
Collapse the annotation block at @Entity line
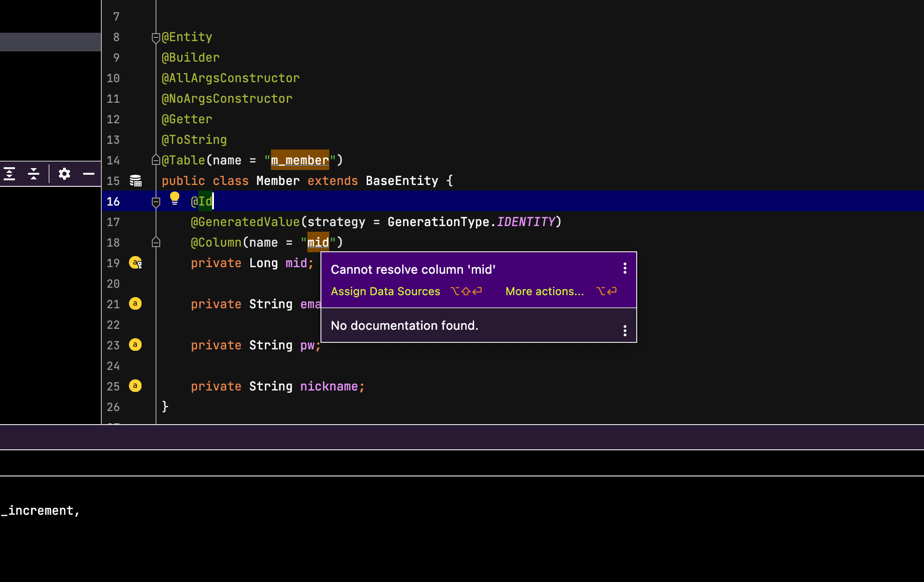tap(156, 37)
